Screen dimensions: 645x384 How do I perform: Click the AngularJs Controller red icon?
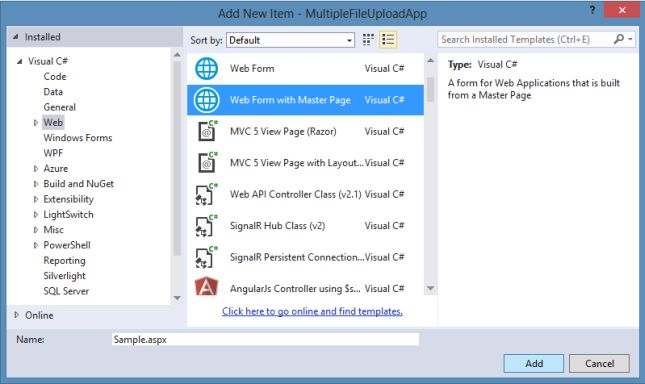point(206,287)
